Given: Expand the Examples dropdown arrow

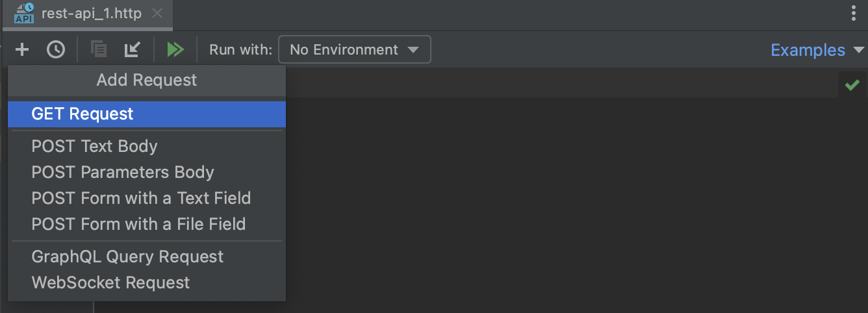Looking at the screenshot, I should [860, 50].
